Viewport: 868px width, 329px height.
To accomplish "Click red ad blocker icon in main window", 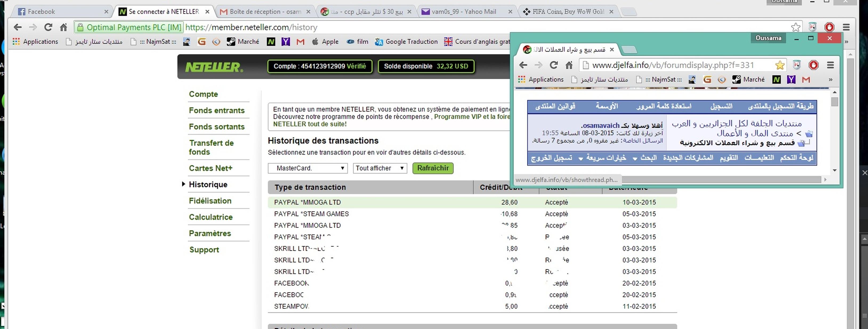I will [x=829, y=27].
